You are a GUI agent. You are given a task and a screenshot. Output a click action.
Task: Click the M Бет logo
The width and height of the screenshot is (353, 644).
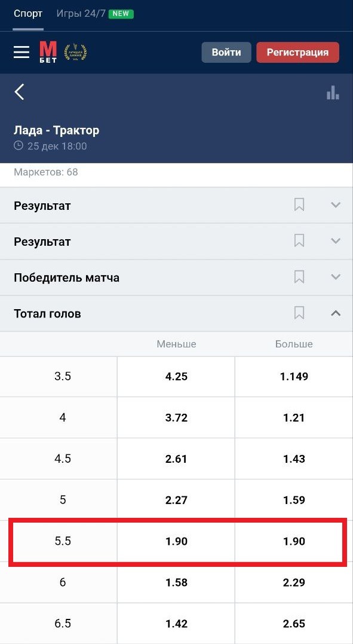coord(48,52)
